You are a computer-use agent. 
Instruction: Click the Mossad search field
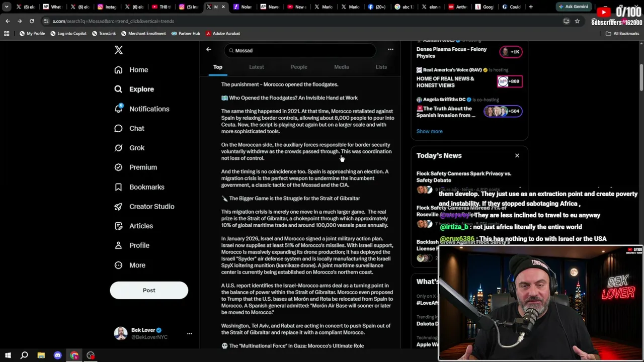[300, 50]
